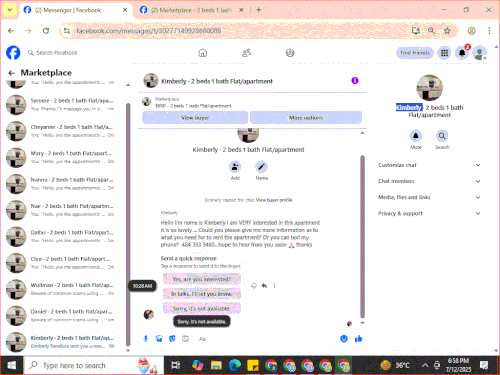Click the voice clip microphone icon
Image resolution: width=500 pixels, height=375 pixels.
[146, 339]
